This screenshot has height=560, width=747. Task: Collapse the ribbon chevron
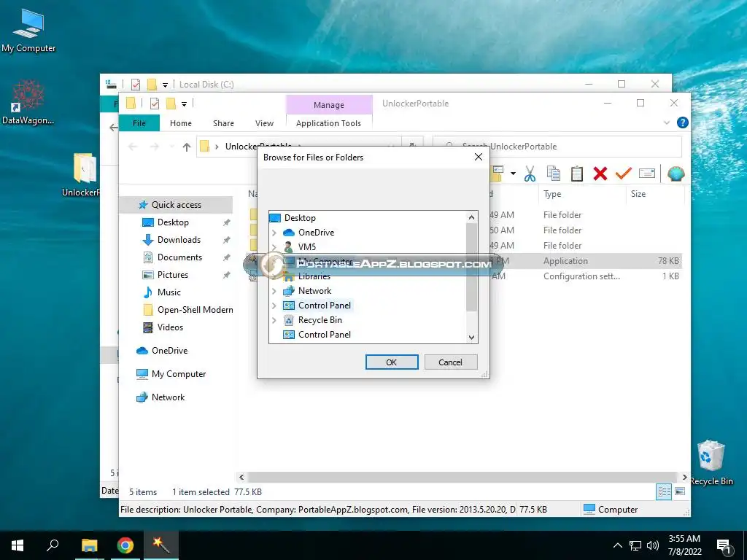(x=667, y=122)
